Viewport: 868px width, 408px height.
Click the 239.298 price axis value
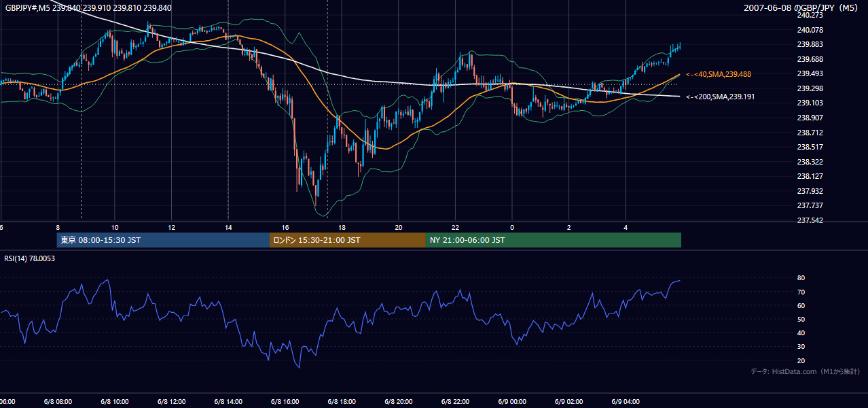coord(809,88)
